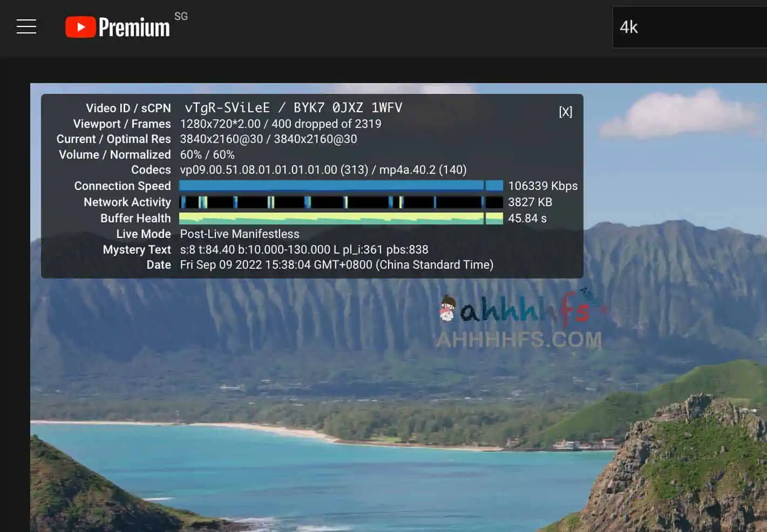Click the 3840x2160@30 resolution value
Screen dimensions: 767x532
(221, 139)
